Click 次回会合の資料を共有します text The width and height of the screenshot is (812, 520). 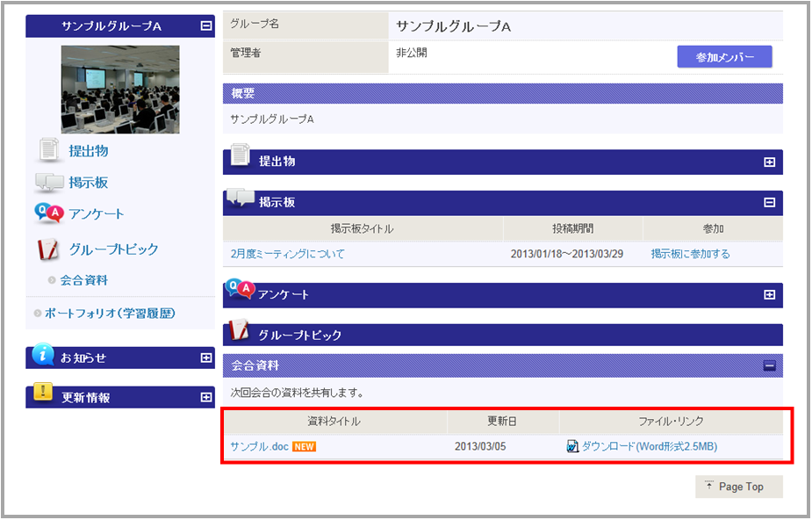[298, 394]
